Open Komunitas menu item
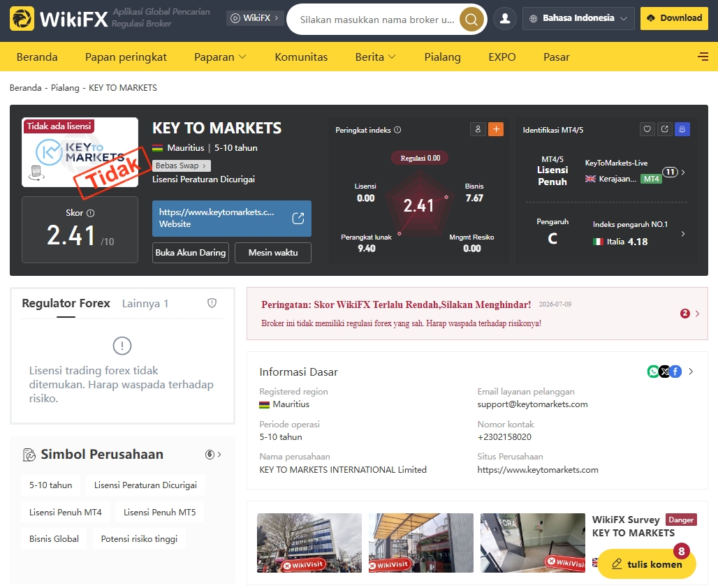This screenshot has height=588, width=718. click(301, 57)
